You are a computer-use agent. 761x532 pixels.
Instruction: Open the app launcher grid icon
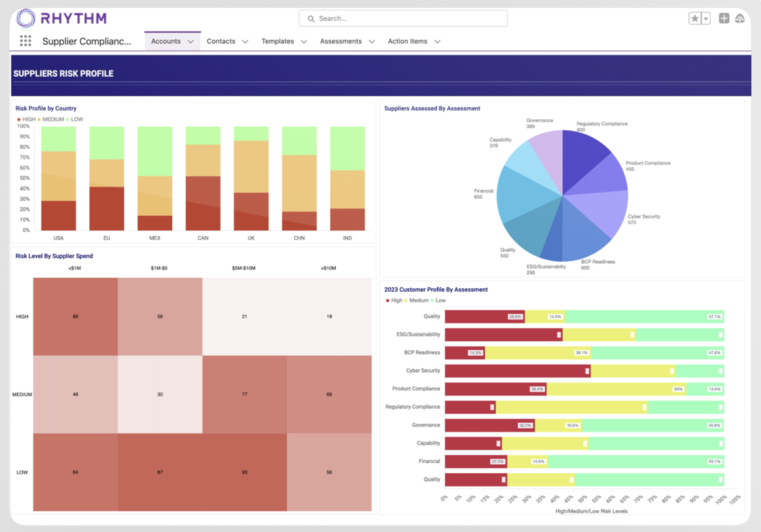[25, 41]
